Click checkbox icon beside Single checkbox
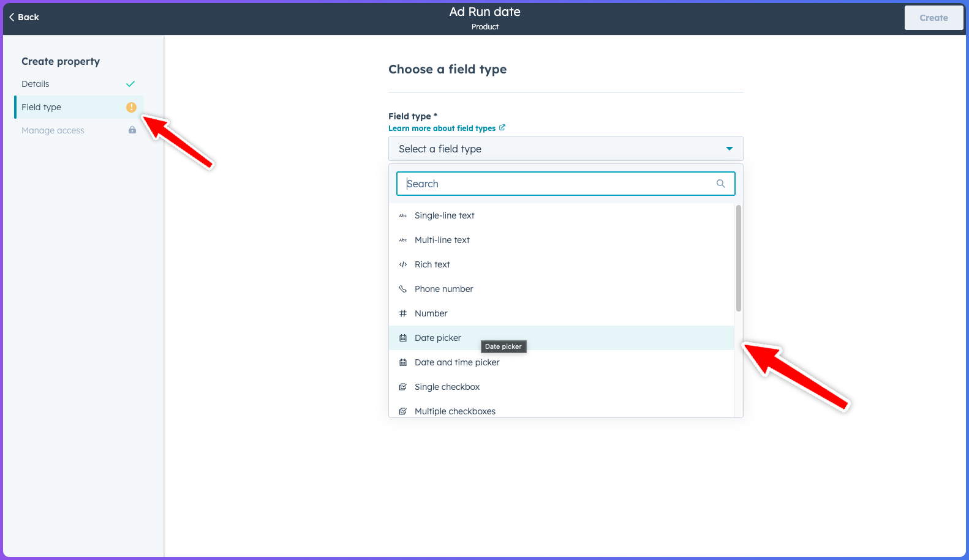This screenshot has height=560, width=969. coord(403,387)
